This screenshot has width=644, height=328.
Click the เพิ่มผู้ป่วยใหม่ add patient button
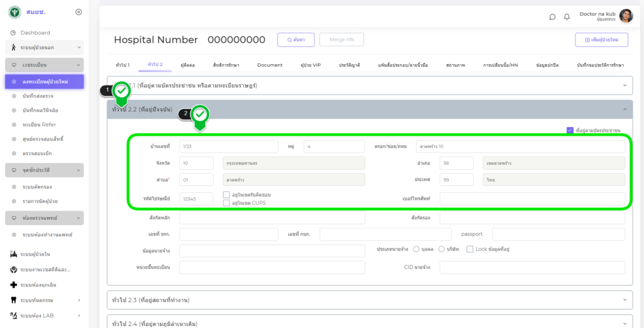(601, 40)
